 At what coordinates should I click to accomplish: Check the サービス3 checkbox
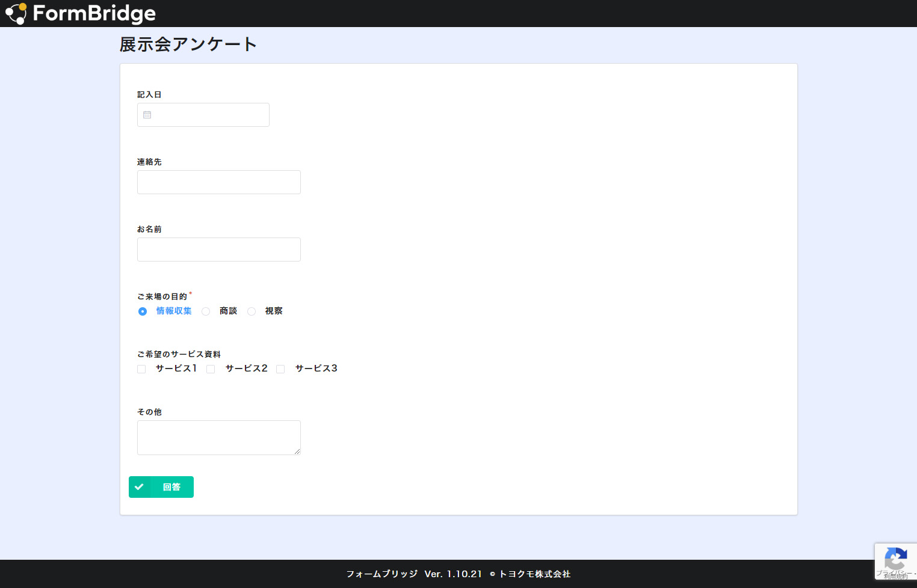pyautogui.click(x=280, y=369)
